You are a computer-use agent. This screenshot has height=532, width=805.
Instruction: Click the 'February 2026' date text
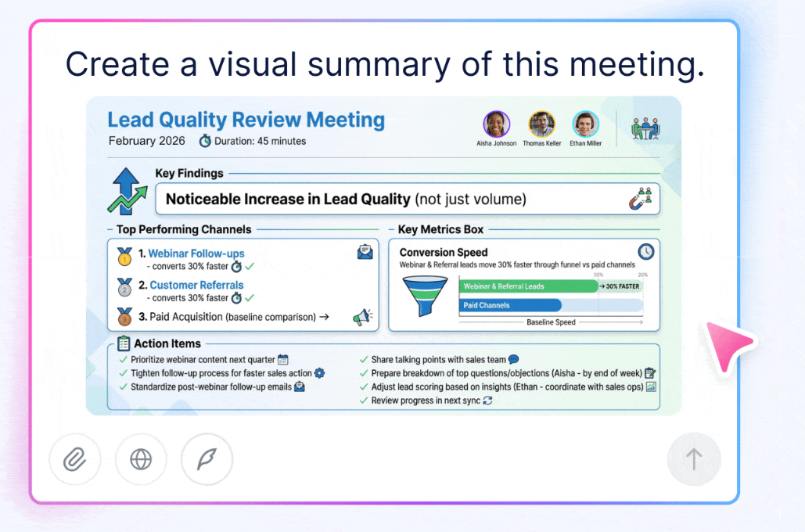147,141
